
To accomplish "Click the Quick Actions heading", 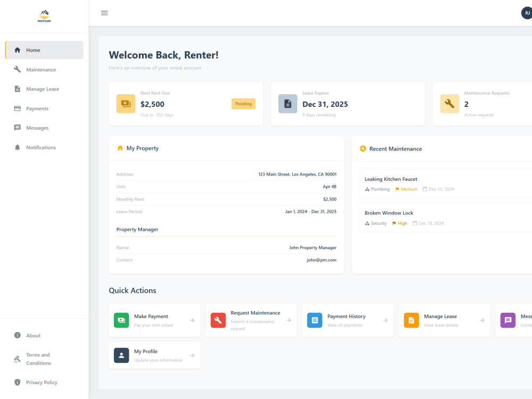I will (132, 290).
